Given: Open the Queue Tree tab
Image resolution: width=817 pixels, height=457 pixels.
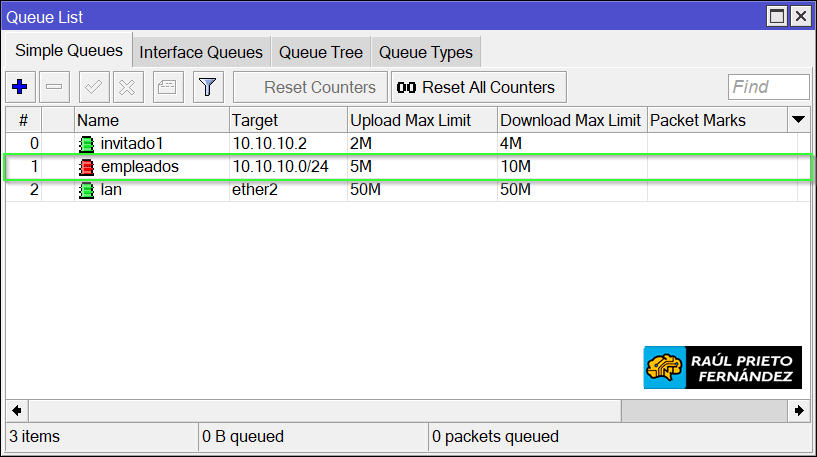Looking at the screenshot, I should tap(320, 52).
